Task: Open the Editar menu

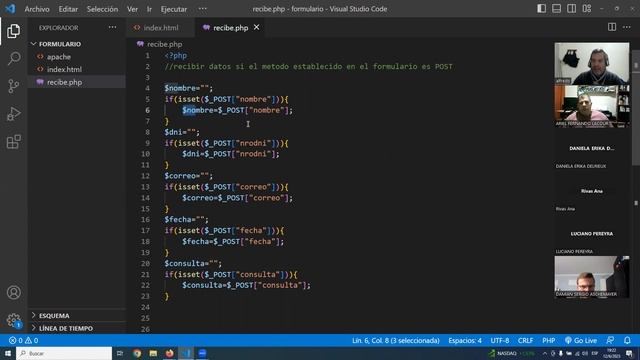Action: (68, 9)
